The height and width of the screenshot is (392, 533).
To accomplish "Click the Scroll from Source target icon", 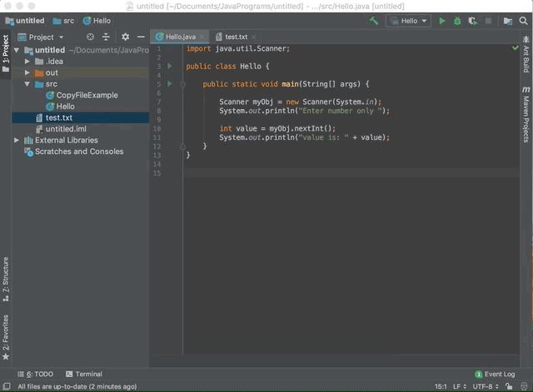I will [x=90, y=37].
